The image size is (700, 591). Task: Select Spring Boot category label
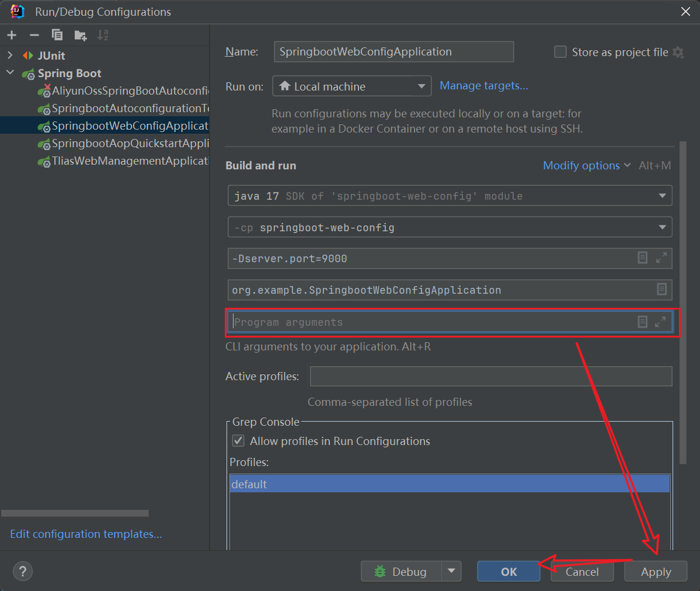[x=69, y=73]
